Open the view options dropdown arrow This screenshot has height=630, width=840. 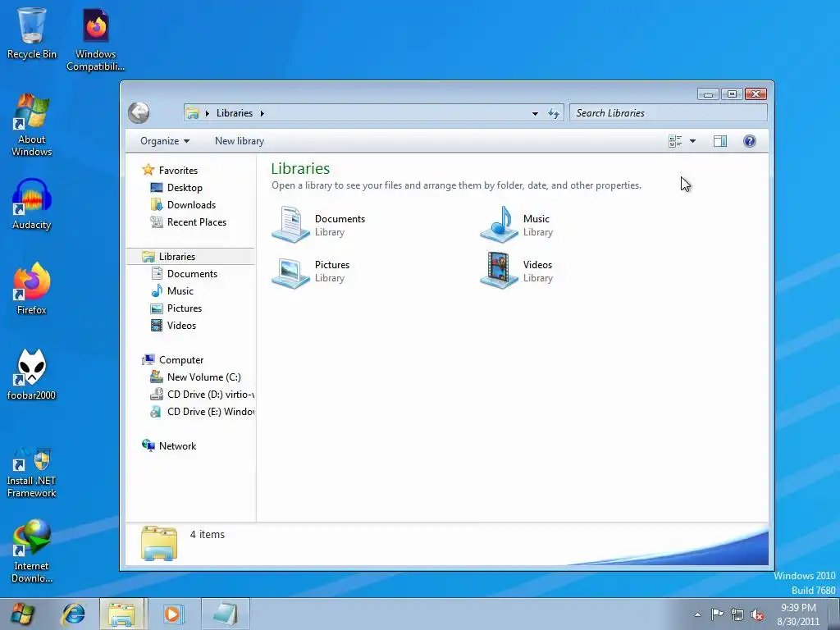tap(692, 141)
